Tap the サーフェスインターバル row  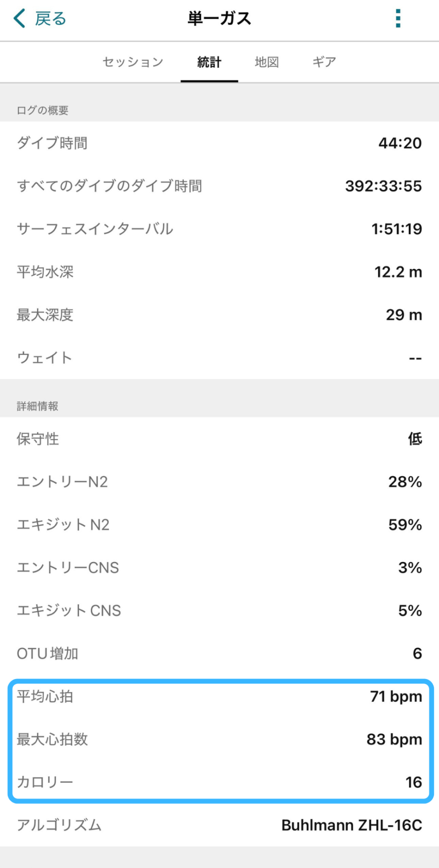click(x=219, y=229)
